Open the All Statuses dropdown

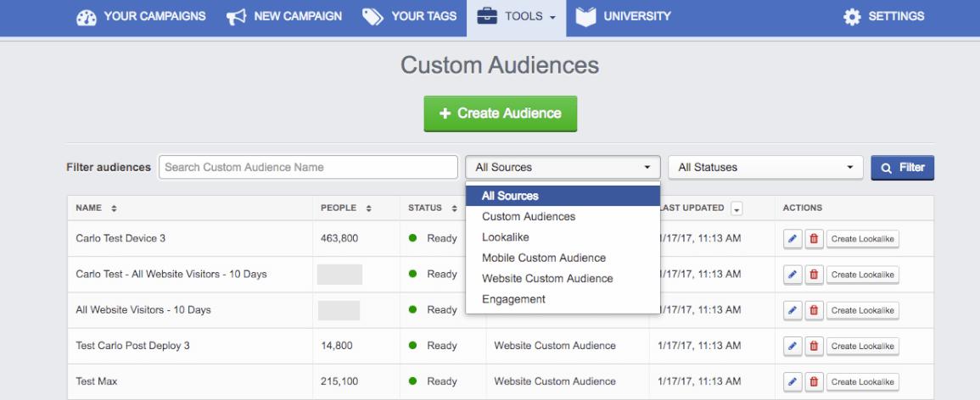coord(765,167)
